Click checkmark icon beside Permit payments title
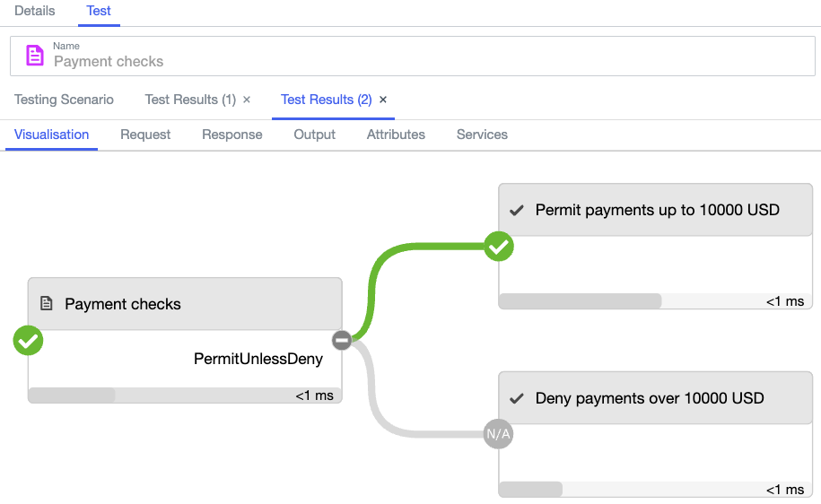821x504 pixels. [517, 211]
